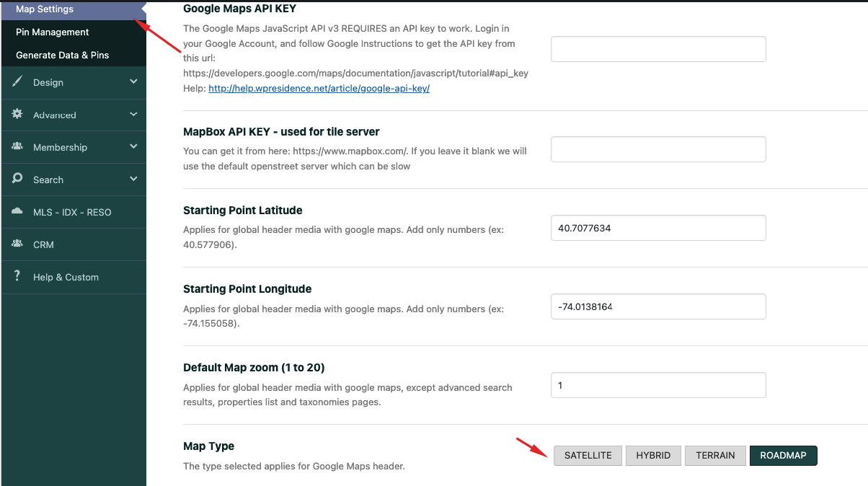Expand the Advanced menu chevron
868x486 pixels.
133,114
